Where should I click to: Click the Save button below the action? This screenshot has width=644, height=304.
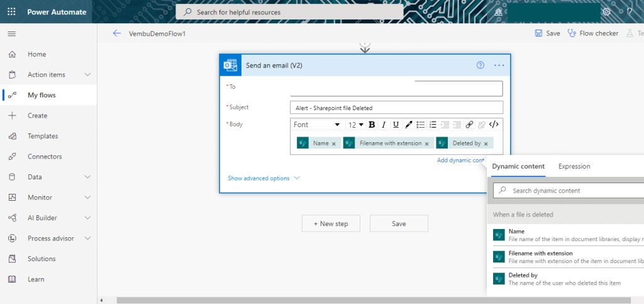click(399, 223)
